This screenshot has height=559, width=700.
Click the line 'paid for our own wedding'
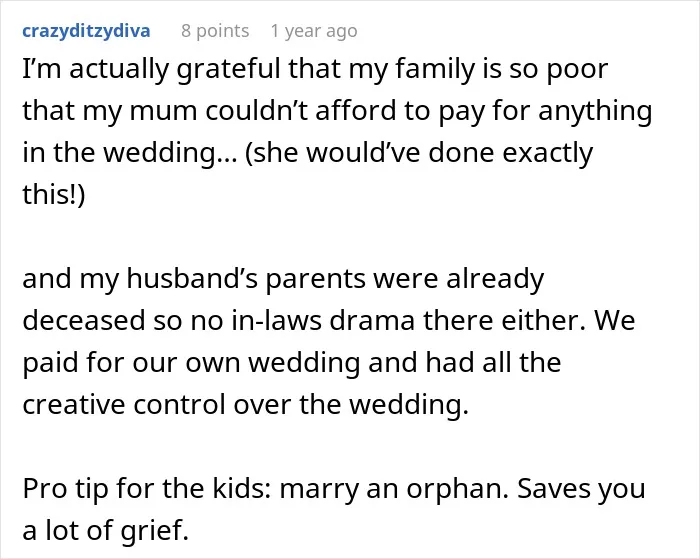292,363
